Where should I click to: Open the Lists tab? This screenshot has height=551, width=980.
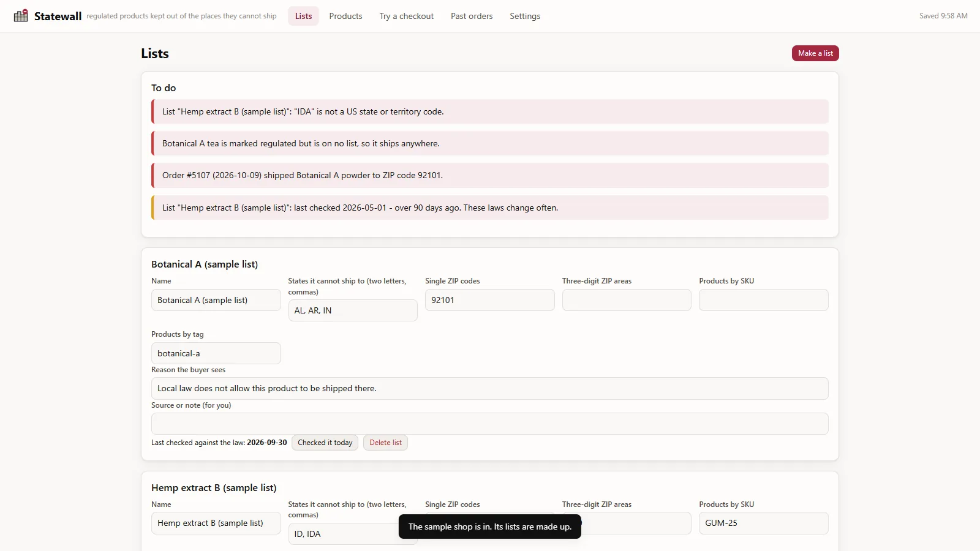[x=303, y=16]
